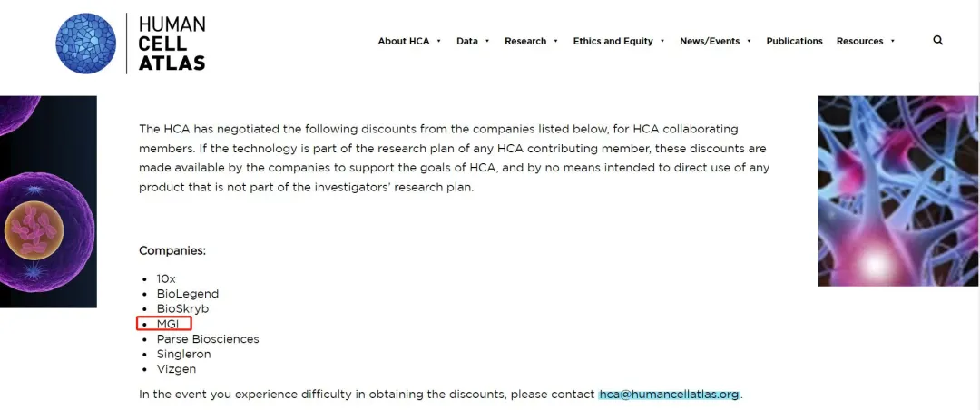Select the Vizgen list entry
The width and height of the screenshot is (980, 410).
(x=176, y=369)
